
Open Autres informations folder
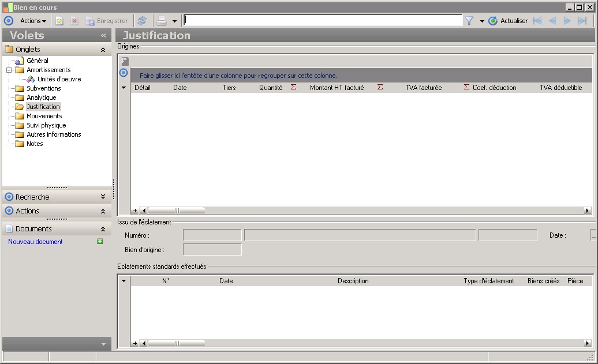54,134
